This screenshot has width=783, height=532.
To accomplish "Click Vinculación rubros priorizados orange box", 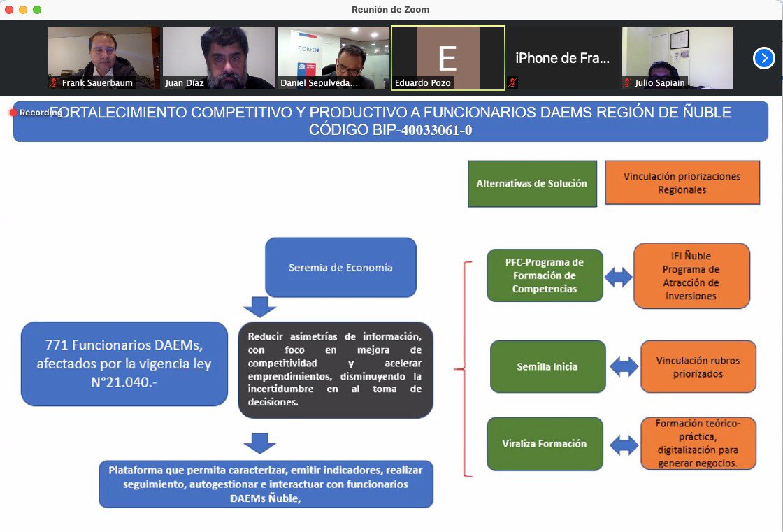I will click(698, 366).
